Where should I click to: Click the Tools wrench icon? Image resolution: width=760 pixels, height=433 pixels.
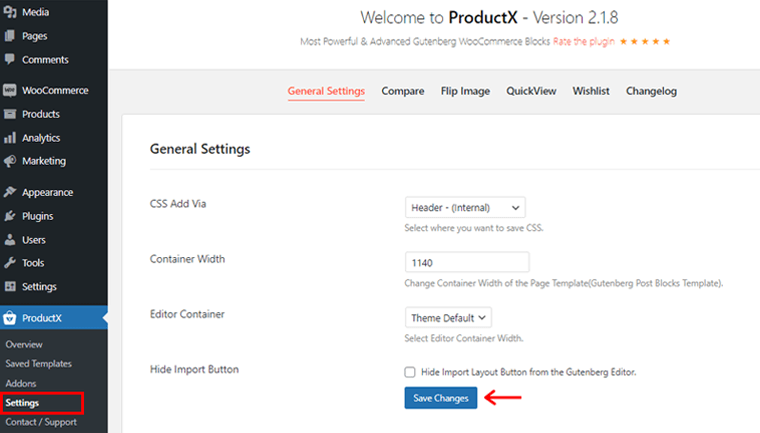10,263
